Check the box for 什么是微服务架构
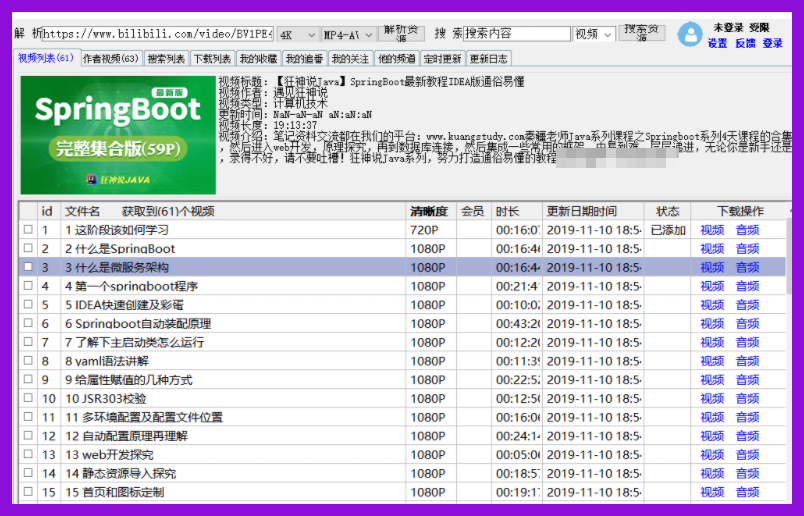Image resolution: width=804 pixels, height=516 pixels. [x=28, y=267]
